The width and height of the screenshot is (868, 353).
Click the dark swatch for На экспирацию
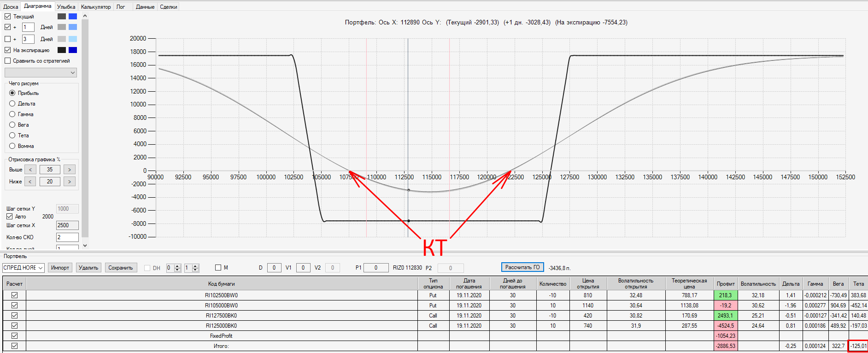point(62,50)
